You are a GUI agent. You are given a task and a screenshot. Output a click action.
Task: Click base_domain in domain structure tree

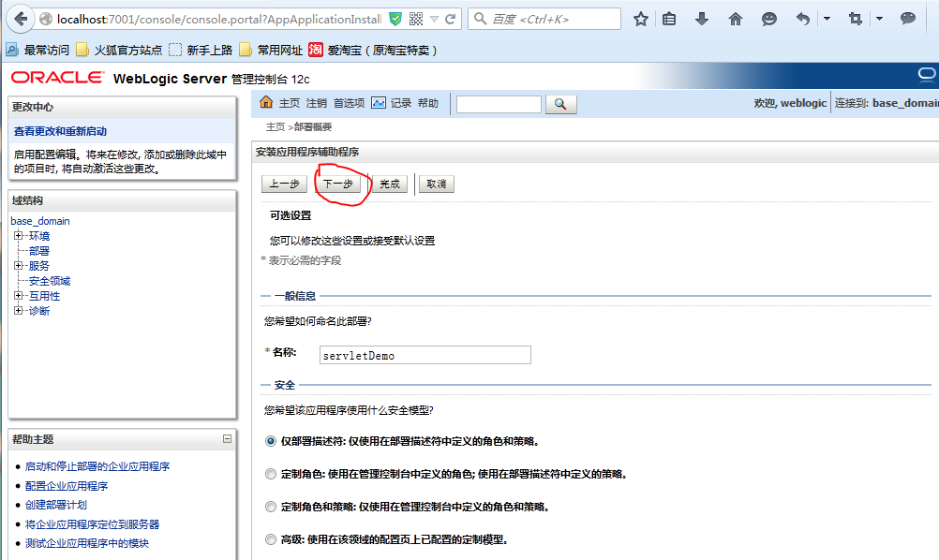point(40,221)
